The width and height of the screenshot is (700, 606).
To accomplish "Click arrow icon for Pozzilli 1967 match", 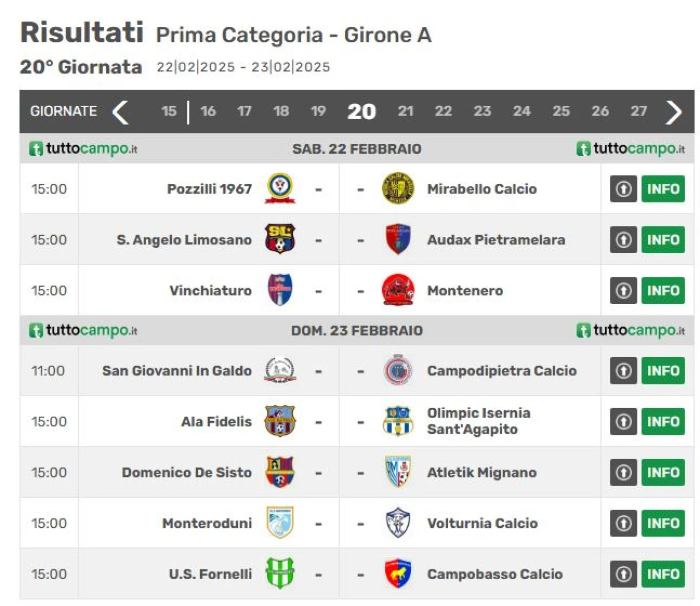I will coord(623,189).
